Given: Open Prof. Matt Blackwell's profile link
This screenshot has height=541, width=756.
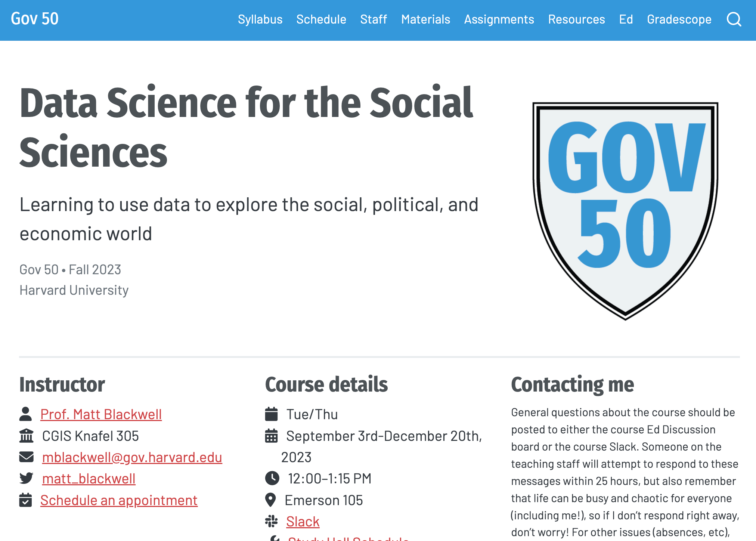Looking at the screenshot, I should [x=101, y=414].
